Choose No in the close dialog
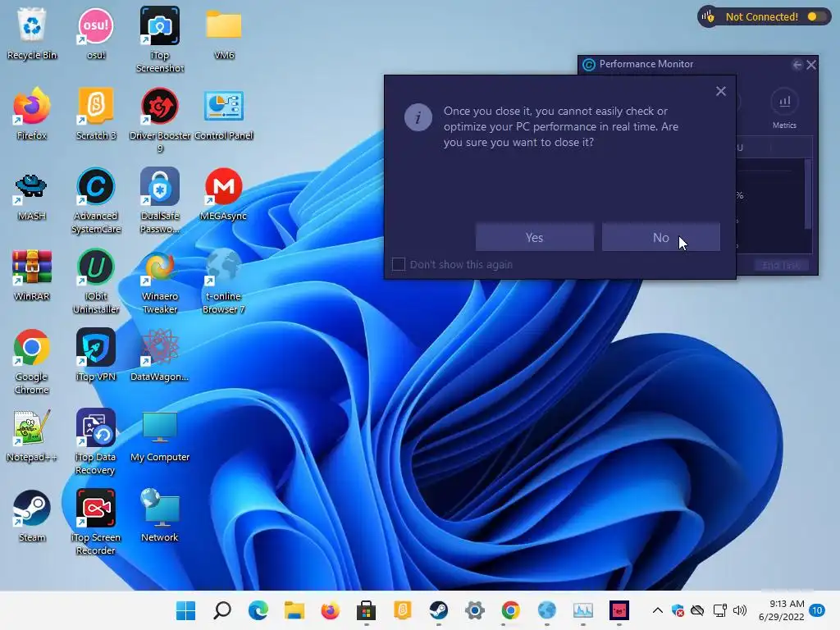The image size is (840, 630). (x=660, y=237)
